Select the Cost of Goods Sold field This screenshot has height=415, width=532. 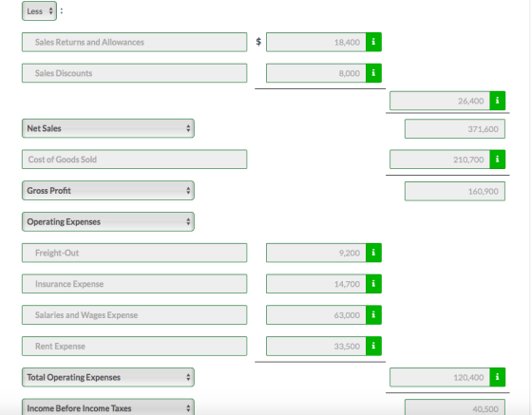[134, 160]
